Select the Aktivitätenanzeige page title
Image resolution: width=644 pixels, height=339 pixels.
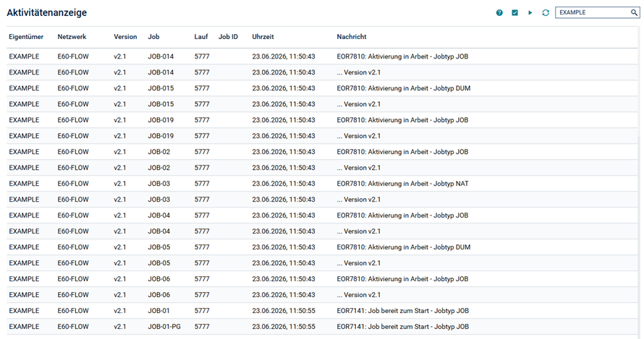click(47, 13)
